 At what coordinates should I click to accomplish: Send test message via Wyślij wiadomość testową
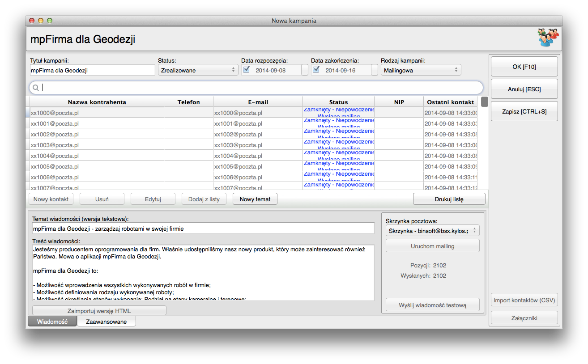(433, 305)
